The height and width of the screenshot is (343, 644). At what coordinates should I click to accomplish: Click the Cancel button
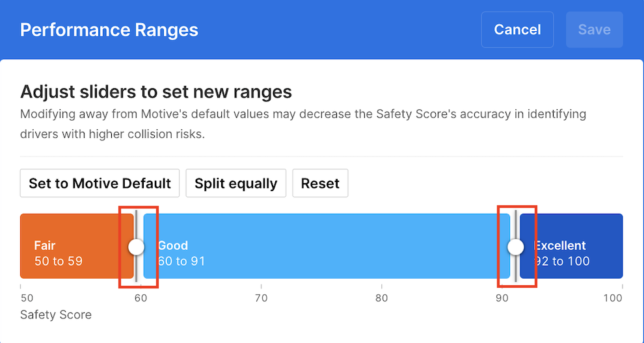[x=517, y=30]
